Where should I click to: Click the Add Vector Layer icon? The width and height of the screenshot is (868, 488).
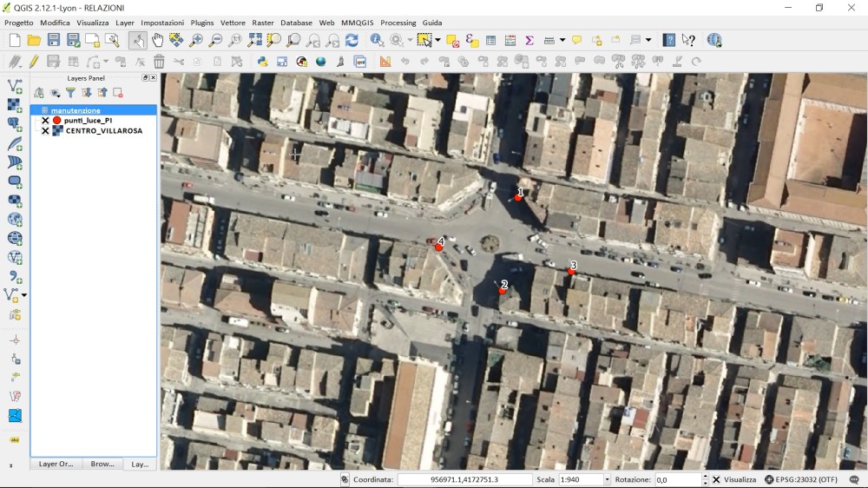(15, 86)
